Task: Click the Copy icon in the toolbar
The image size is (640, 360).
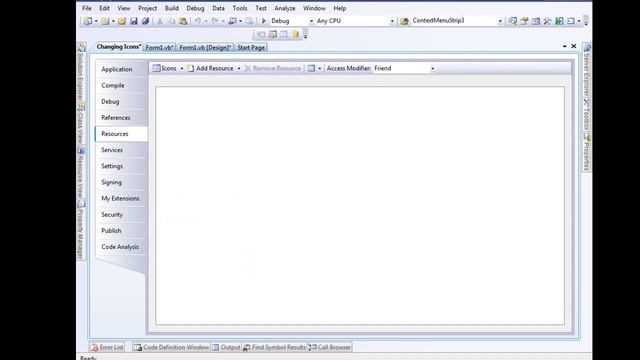Action: pos(171,21)
